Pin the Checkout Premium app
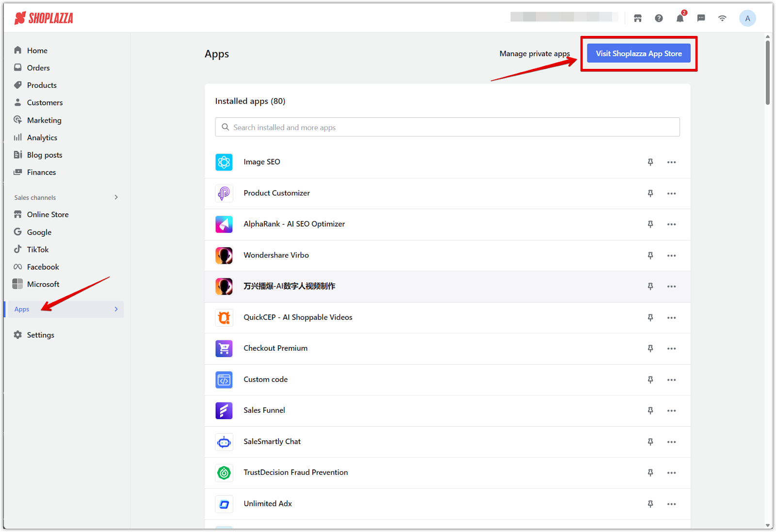The image size is (776, 532). pyautogui.click(x=650, y=348)
